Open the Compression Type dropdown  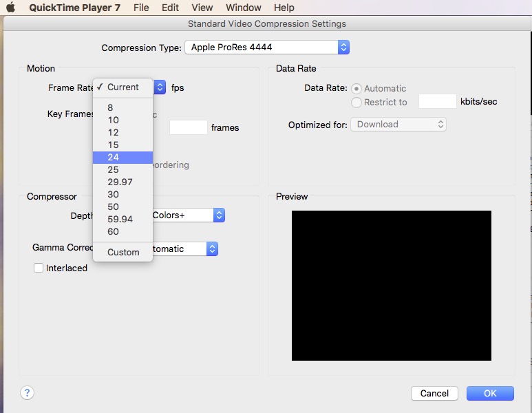pyautogui.click(x=267, y=47)
